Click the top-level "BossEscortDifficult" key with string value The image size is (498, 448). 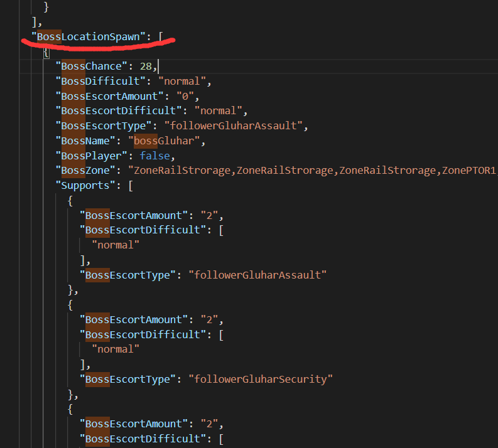pos(119,110)
